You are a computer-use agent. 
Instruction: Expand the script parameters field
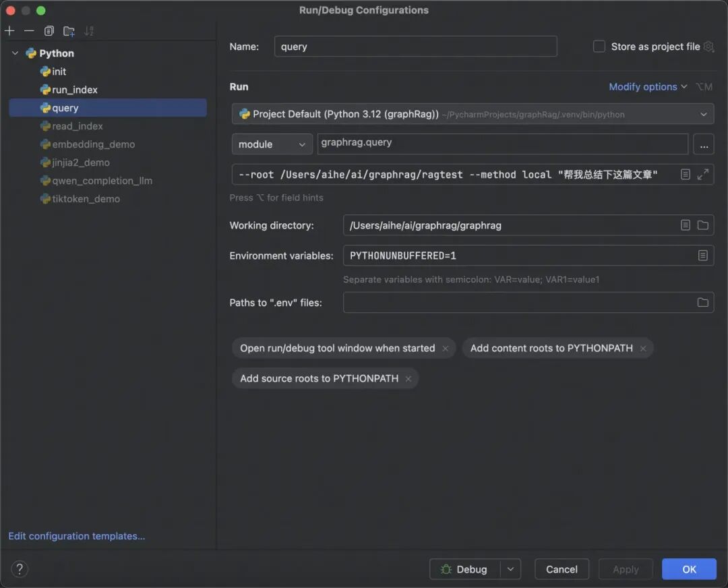702,174
